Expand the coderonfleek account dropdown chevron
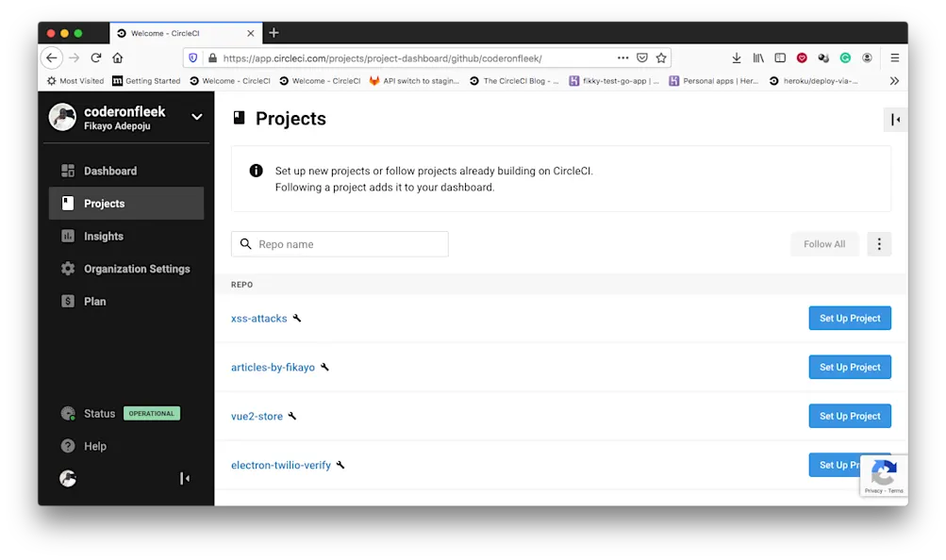The image size is (946, 560). click(195, 118)
